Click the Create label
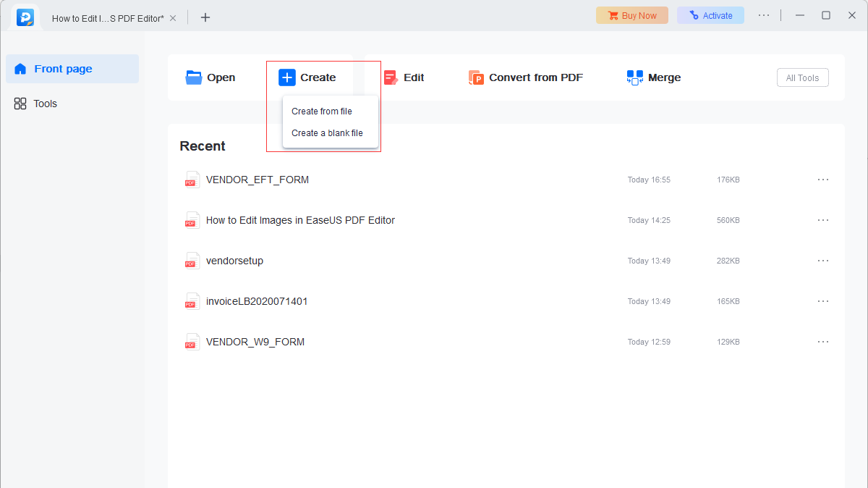868x488 pixels. [318, 77]
